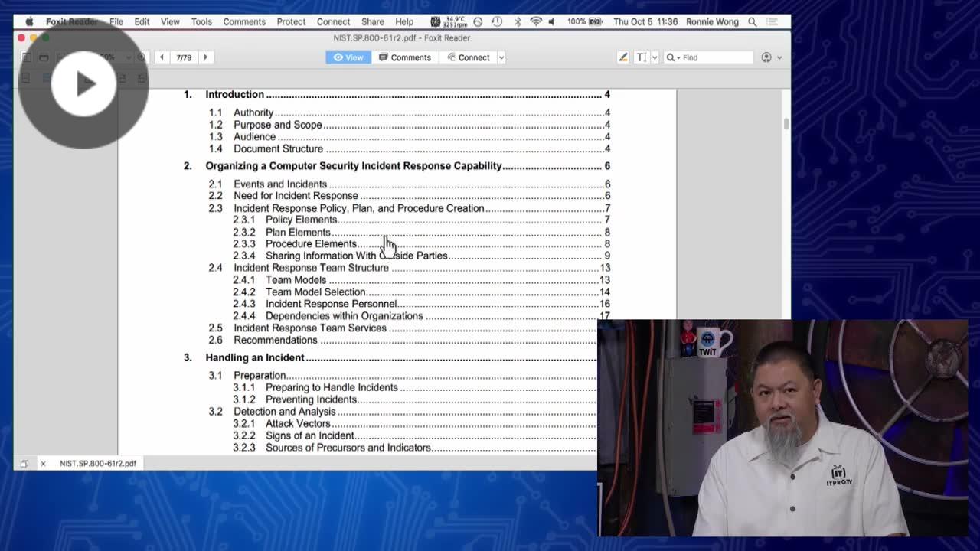Viewport: 980px width, 551px height.
Task: Open Spotlight search magnifier
Action: 753,21
